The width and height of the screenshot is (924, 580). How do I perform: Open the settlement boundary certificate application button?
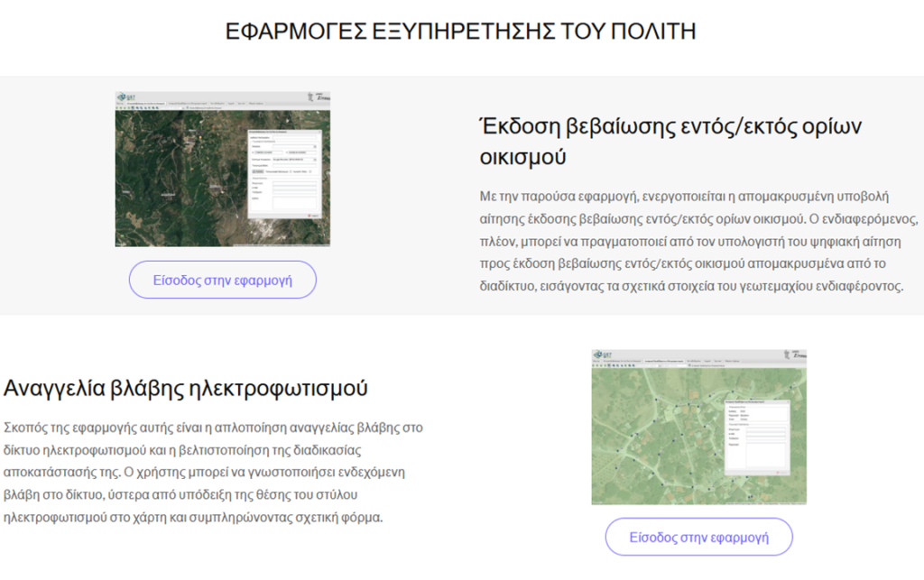tap(223, 280)
